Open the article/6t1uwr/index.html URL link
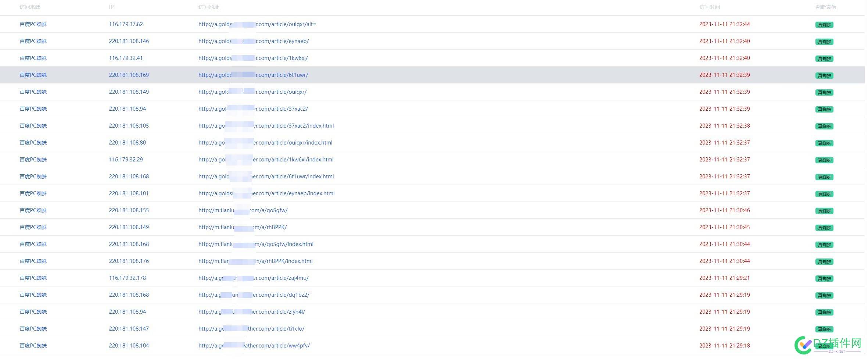The width and height of the screenshot is (868, 360). pos(266,177)
